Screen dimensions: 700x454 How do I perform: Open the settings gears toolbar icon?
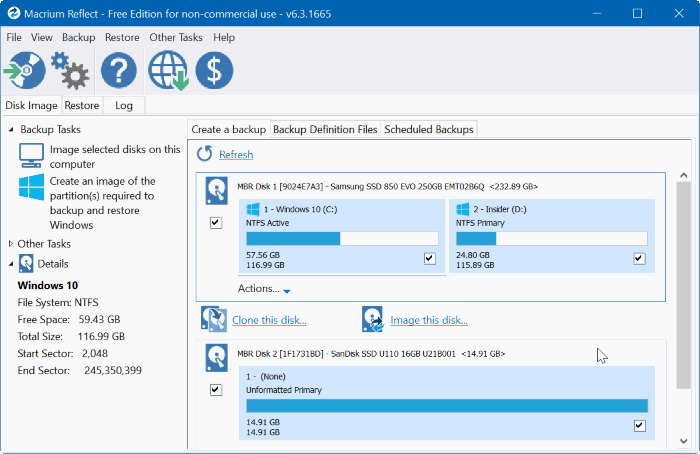coord(70,71)
